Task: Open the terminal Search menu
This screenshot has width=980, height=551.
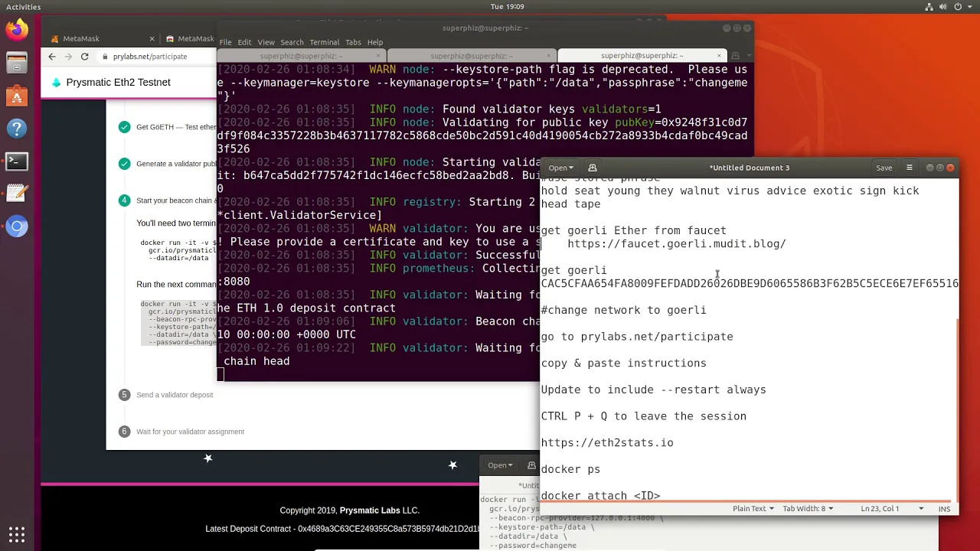Action: (292, 42)
